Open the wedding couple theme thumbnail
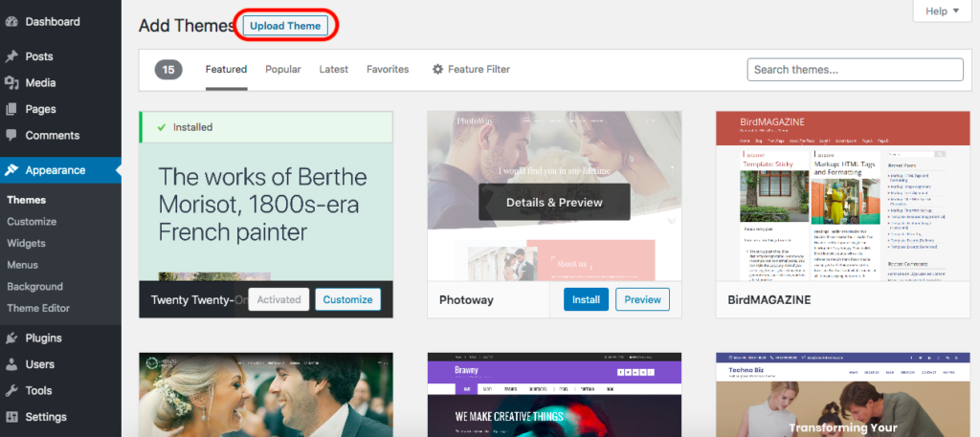 (266, 395)
